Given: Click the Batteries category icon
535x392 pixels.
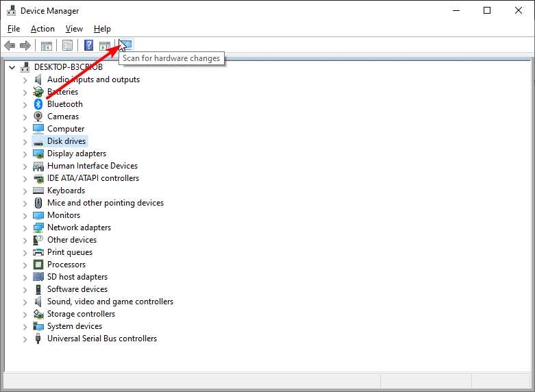Looking at the screenshot, I should [38, 92].
